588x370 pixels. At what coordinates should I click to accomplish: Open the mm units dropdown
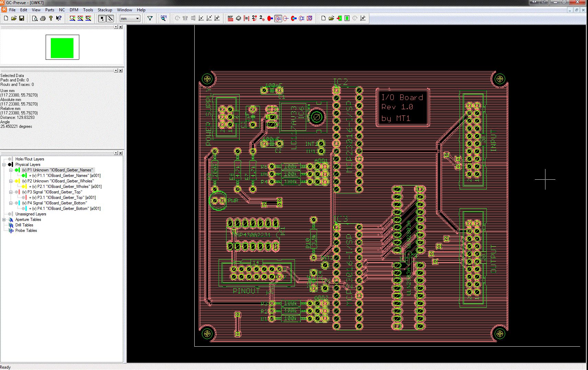[x=137, y=19]
